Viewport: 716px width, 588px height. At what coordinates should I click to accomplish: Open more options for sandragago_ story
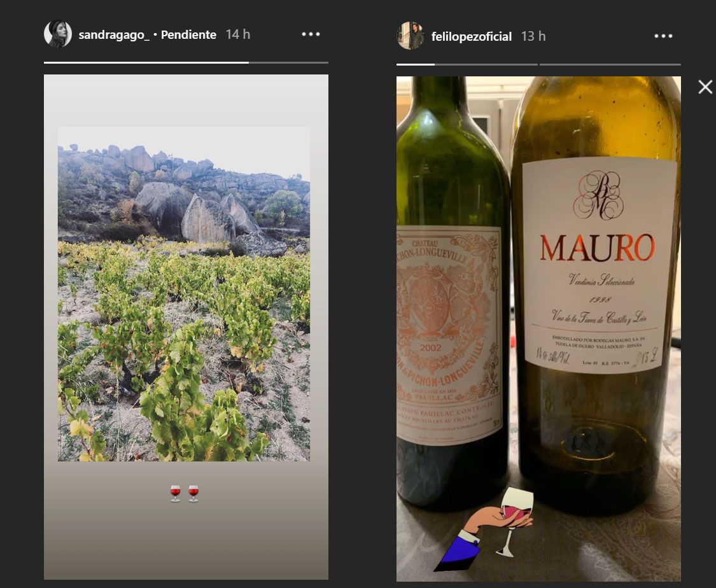click(311, 34)
